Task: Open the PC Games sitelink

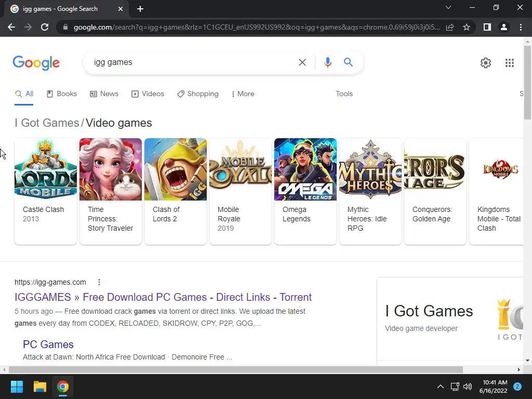Action: pos(48,344)
